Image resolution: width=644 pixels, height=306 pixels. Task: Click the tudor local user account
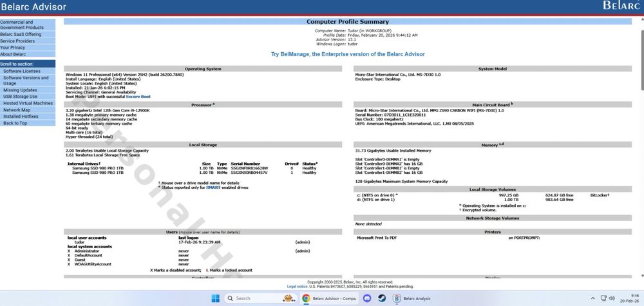(x=80, y=242)
